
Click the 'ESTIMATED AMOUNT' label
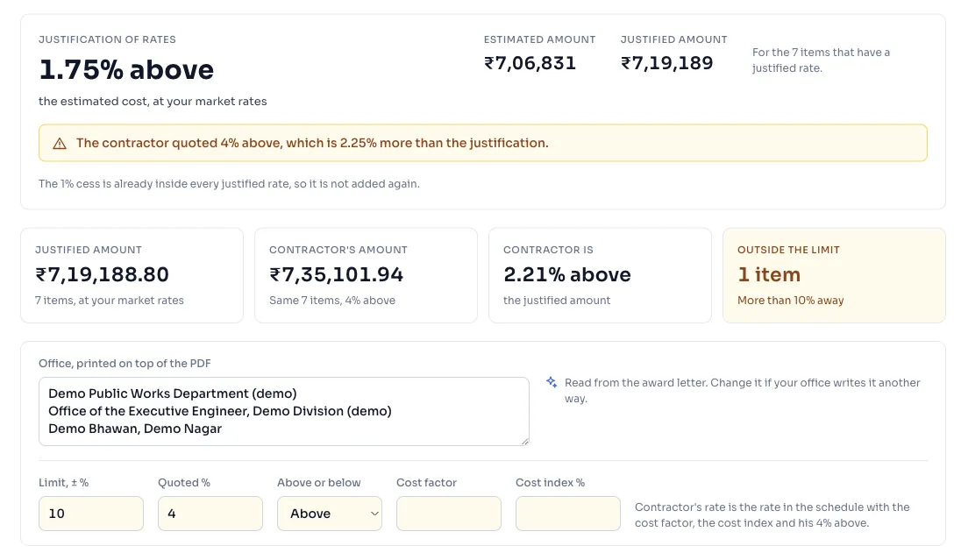(x=539, y=39)
